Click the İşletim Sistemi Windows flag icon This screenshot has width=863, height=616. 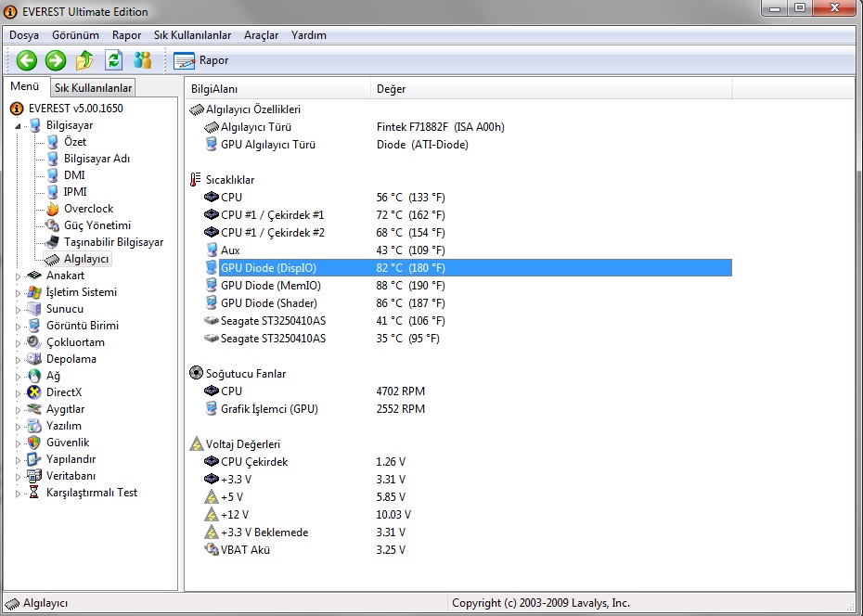[34, 292]
